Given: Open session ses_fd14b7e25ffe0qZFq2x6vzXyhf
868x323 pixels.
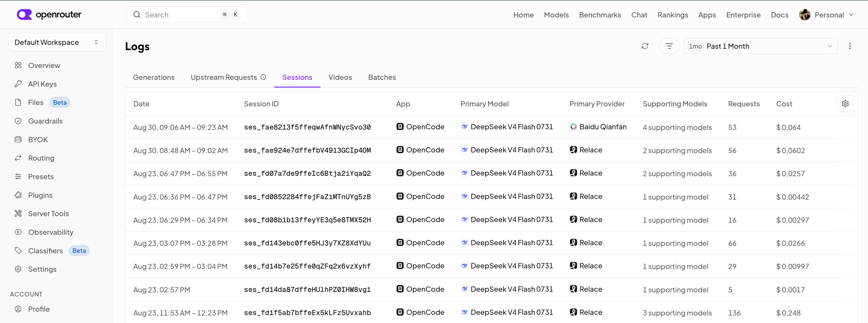Looking at the screenshot, I should pyautogui.click(x=307, y=266).
